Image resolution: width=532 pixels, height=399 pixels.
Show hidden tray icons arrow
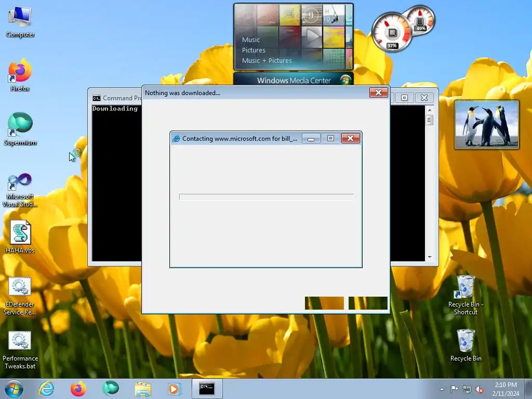point(442,389)
